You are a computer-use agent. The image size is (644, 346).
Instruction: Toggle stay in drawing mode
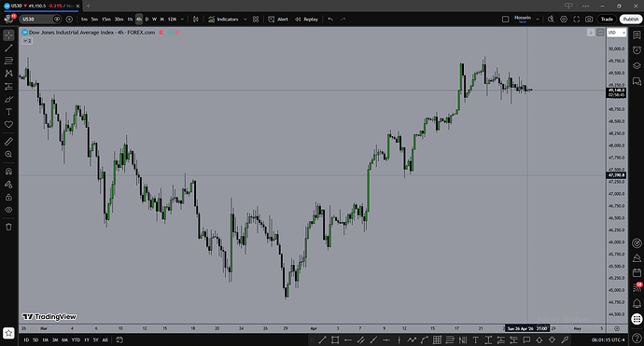[x=8, y=185]
